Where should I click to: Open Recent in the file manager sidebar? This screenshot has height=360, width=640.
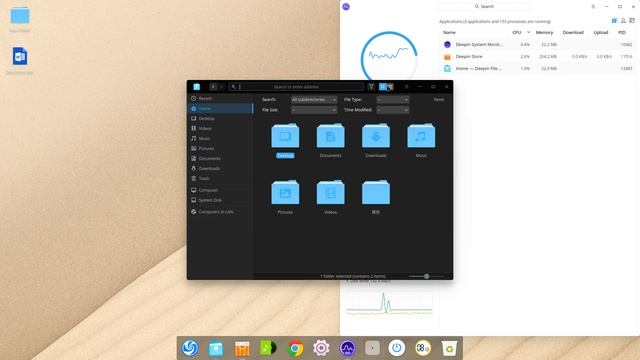click(x=221, y=98)
